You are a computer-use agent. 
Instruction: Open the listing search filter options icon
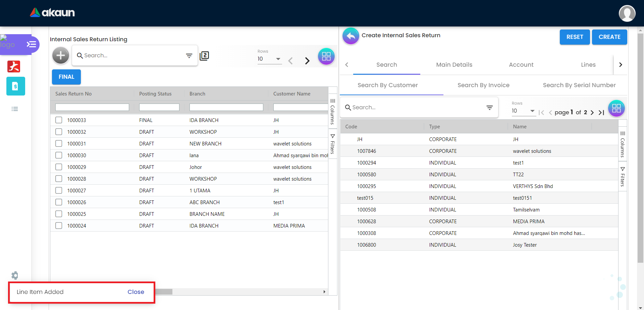(x=189, y=56)
